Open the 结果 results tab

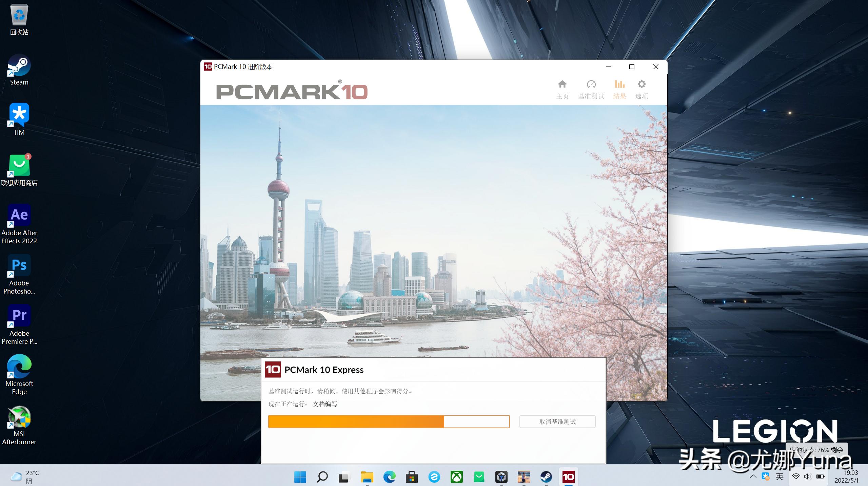pos(619,89)
